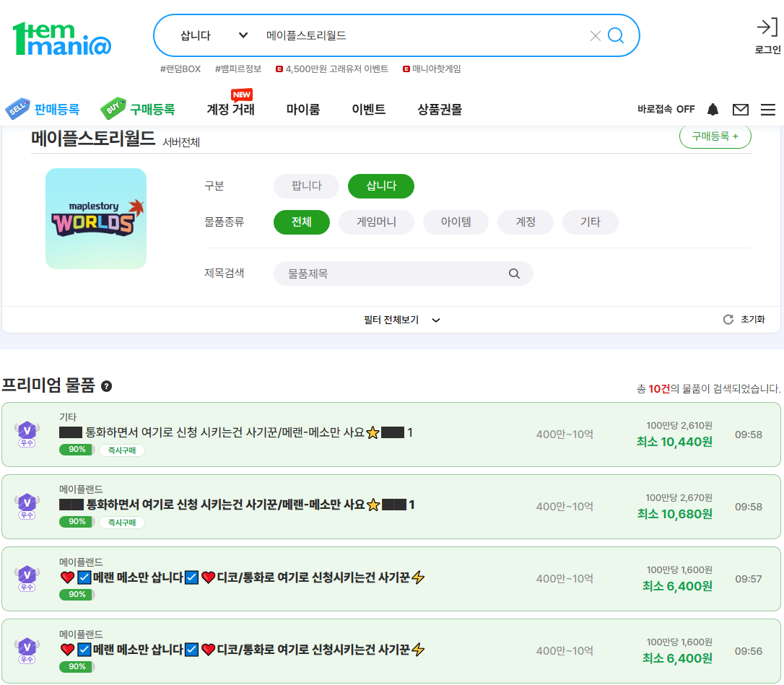The image size is (784, 685).
Task: Click the BUY tag icon
Action: coord(113,108)
